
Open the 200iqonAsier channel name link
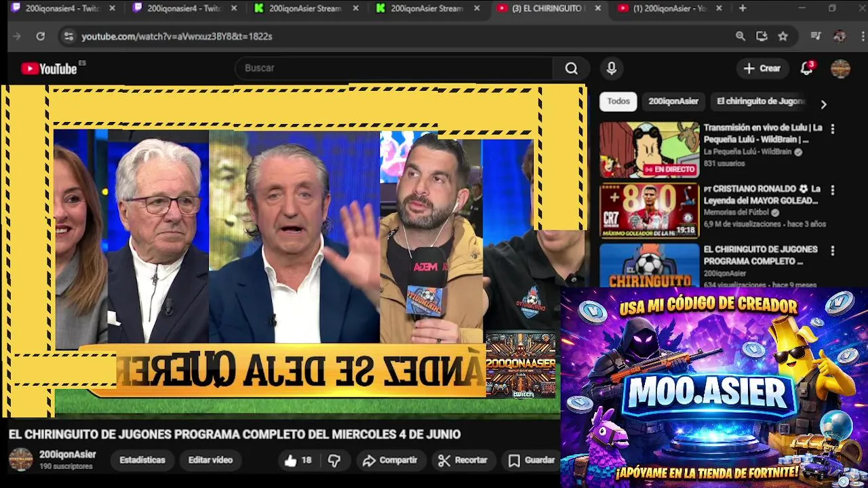(x=67, y=455)
